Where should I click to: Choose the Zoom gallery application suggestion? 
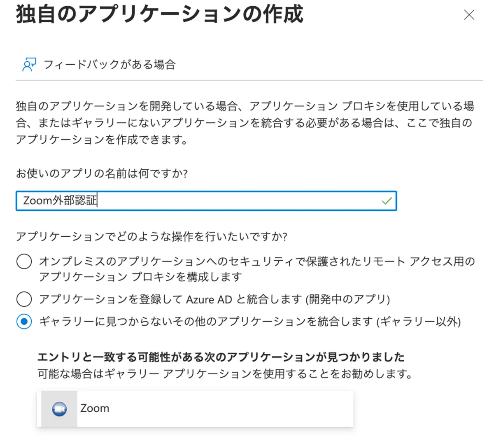click(x=195, y=409)
